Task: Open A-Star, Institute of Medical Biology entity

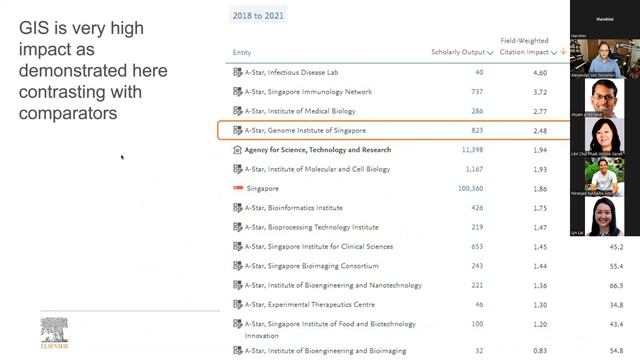Action: [300, 111]
